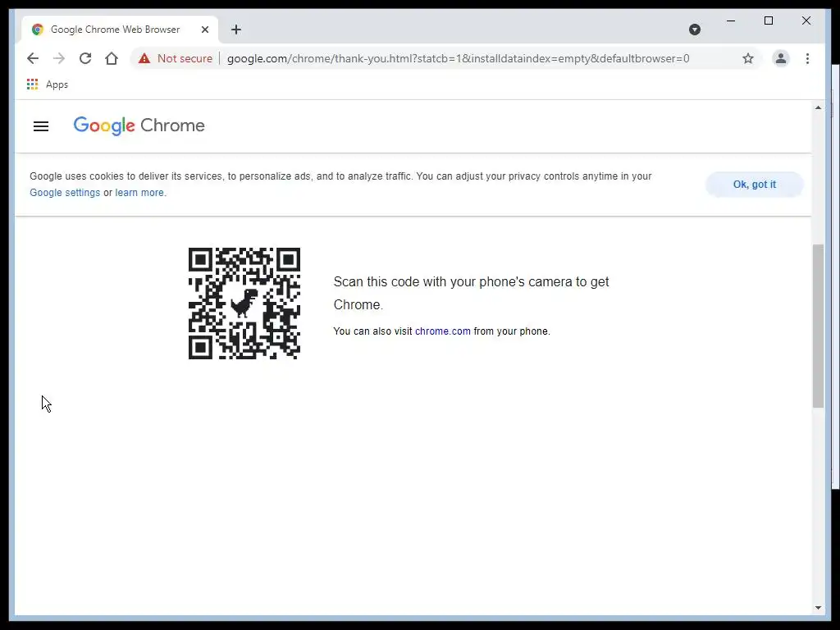Click the Google Chrome logo

click(139, 126)
